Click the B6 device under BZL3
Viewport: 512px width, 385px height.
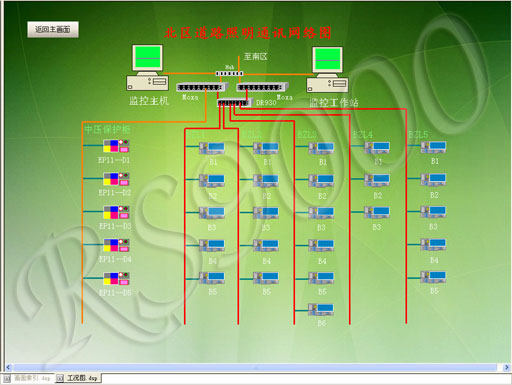click(x=321, y=310)
